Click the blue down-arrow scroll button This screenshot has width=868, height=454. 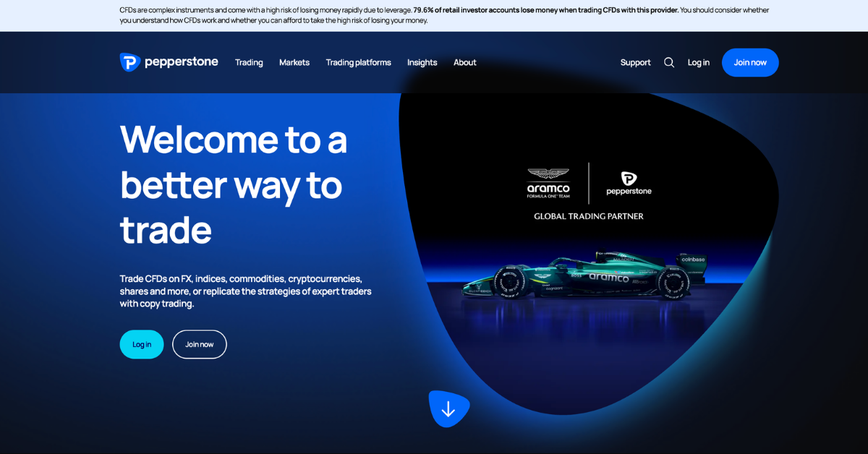click(x=448, y=409)
